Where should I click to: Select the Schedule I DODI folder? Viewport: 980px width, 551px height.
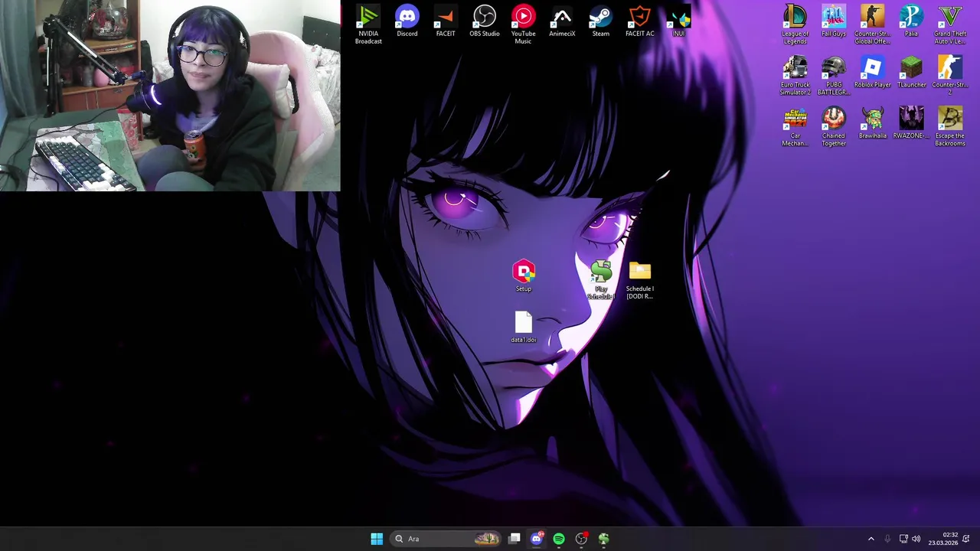click(640, 279)
